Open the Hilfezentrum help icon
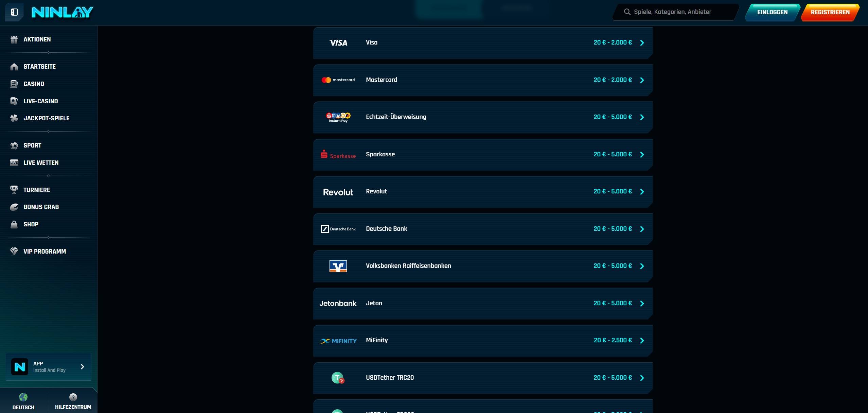This screenshot has height=413, width=868. (73, 397)
